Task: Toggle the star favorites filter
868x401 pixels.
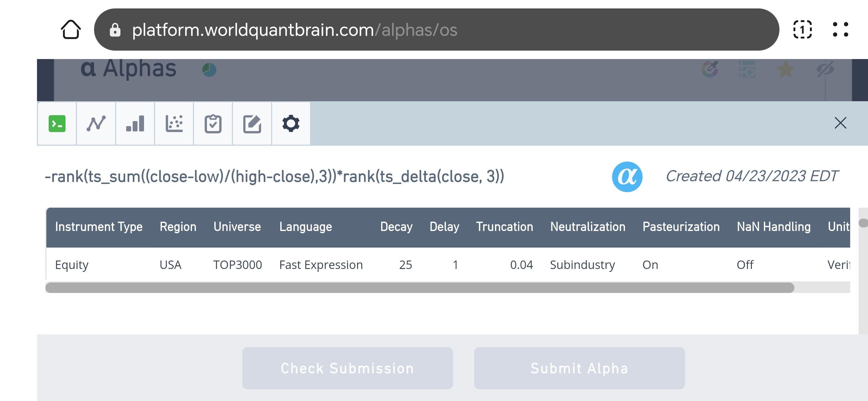Action: 785,69
